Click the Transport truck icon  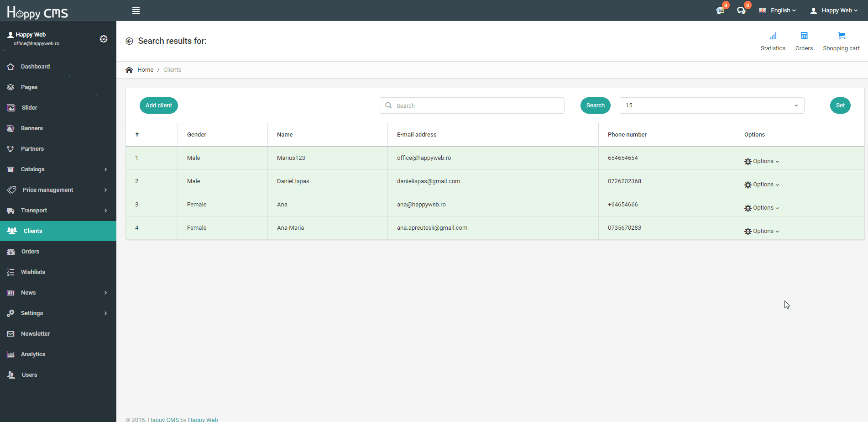pyautogui.click(x=10, y=211)
